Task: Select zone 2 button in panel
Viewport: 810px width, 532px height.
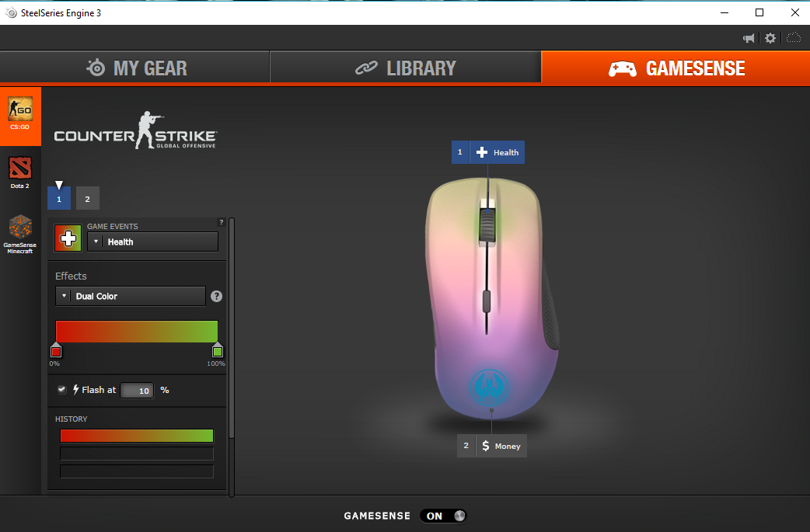Action: coord(87,199)
